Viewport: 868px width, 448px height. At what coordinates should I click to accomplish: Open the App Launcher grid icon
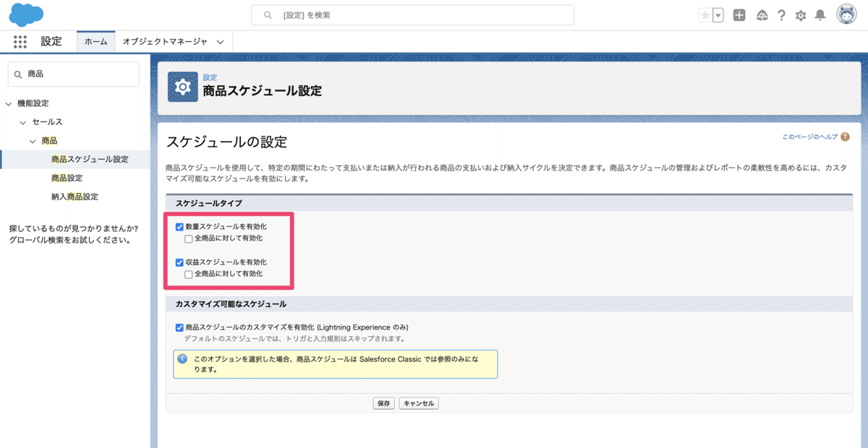click(20, 41)
